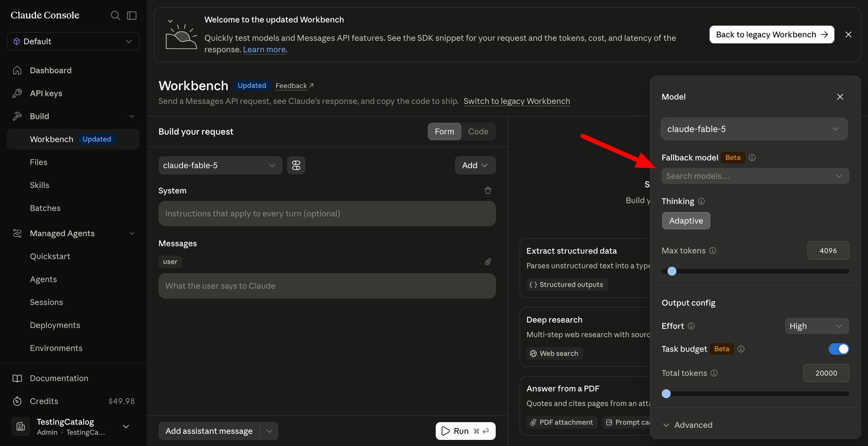Image resolution: width=868 pixels, height=446 pixels.
Task: Open Environments in the sidebar
Action: [x=56, y=348]
